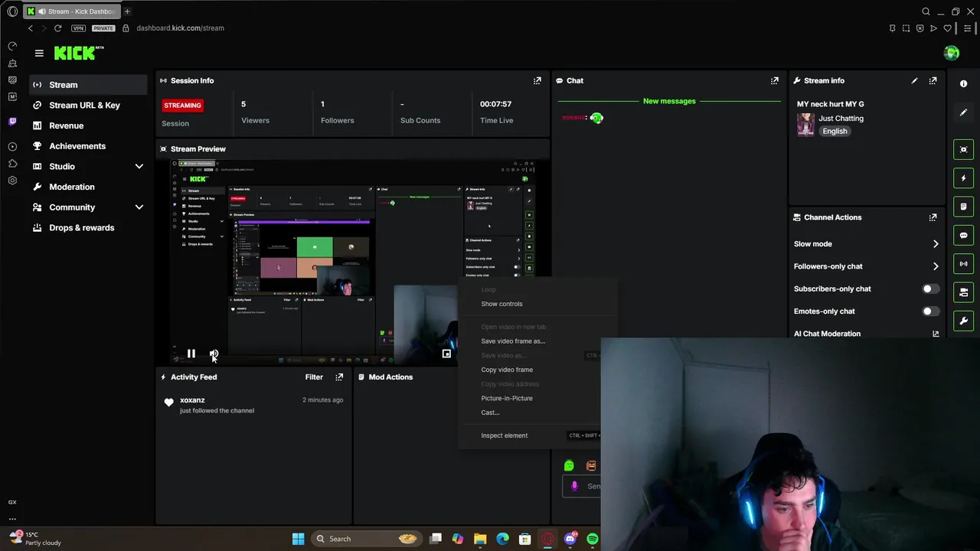Expand the Community submenu chevron
The width and height of the screenshot is (980, 551).
coord(139,207)
